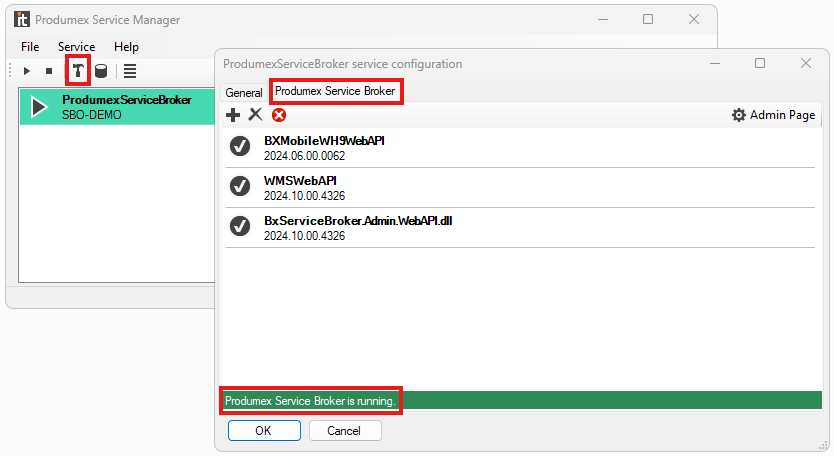Screen dimensions: 834x456
Task: Open the Help menu
Action: [126, 46]
